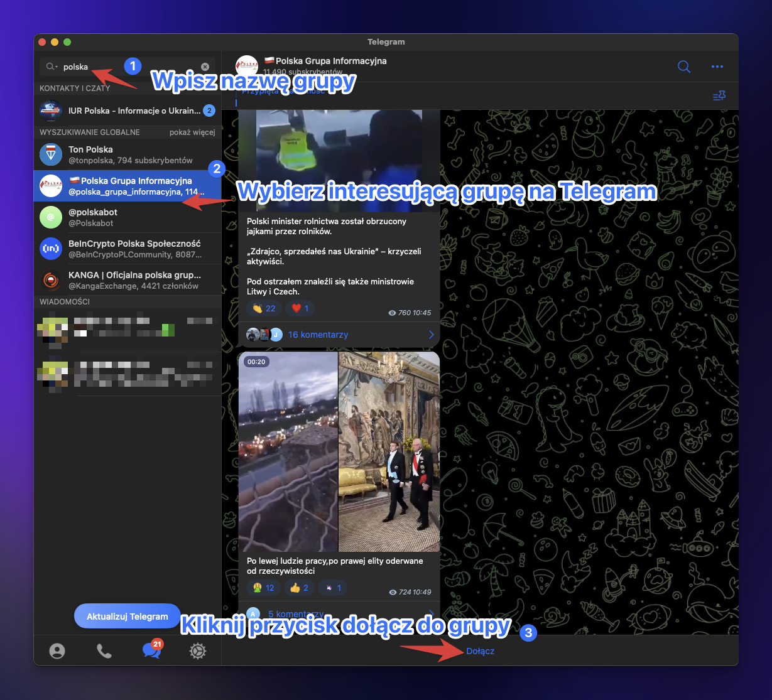
Task: Click the '760 10:45' views timestamp
Action: click(x=411, y=313)
